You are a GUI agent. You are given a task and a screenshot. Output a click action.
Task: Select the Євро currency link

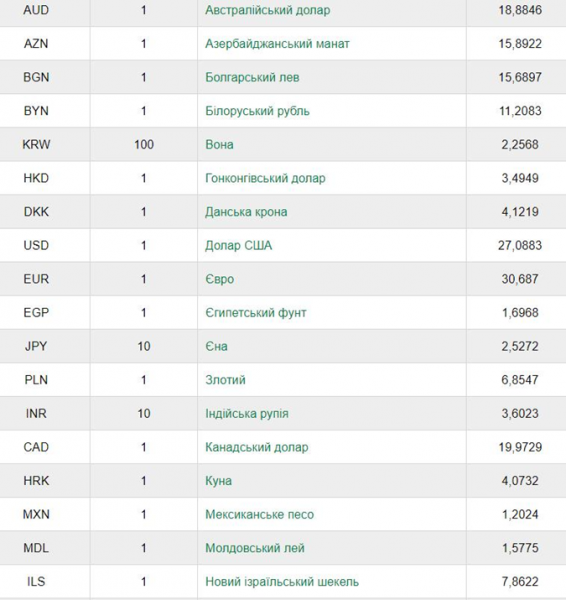(x=219, y=279)
